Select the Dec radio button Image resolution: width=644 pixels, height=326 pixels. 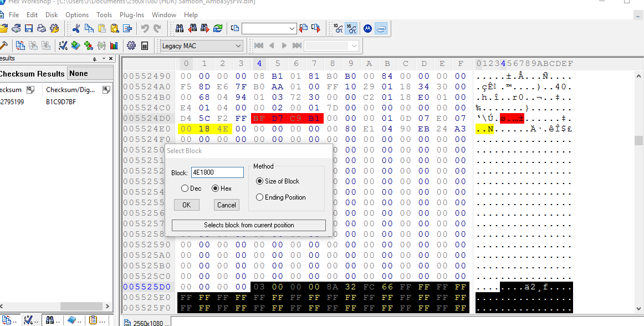(x=186, y=189)
